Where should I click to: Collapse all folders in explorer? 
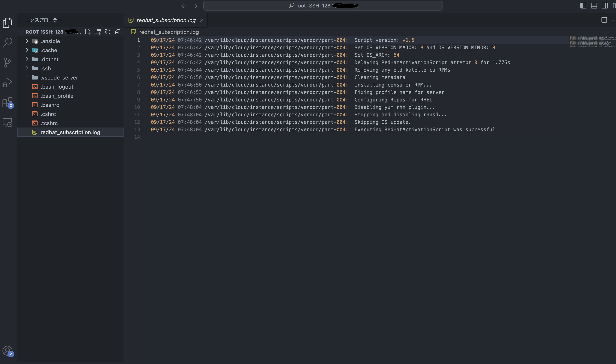point(118,32)
